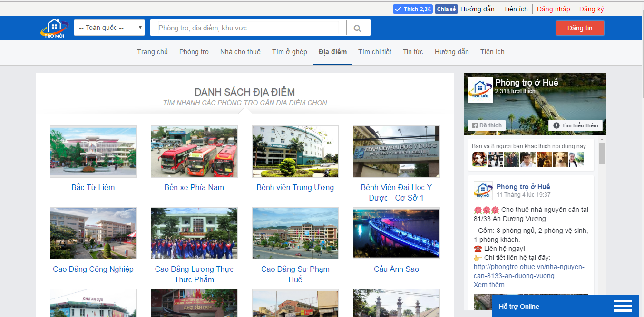Click the Trọ Mới logo in header

(54, 28)
